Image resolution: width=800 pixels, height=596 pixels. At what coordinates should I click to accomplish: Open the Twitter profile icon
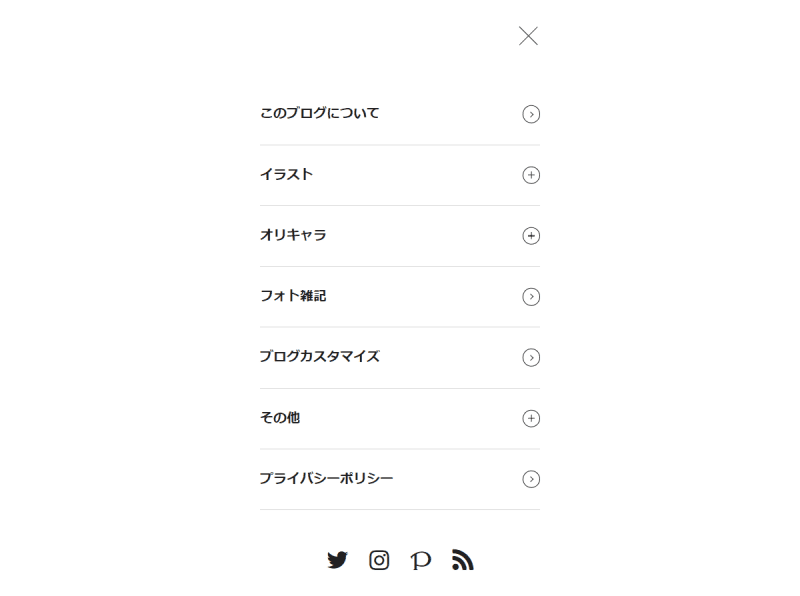[337, 560]
